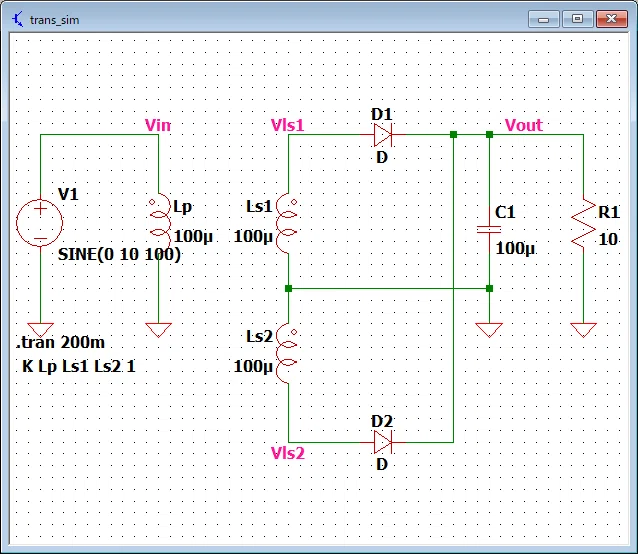Select the R1 resistor symbol
This screenshot has height=554, width=638.
tap(583, 223)
